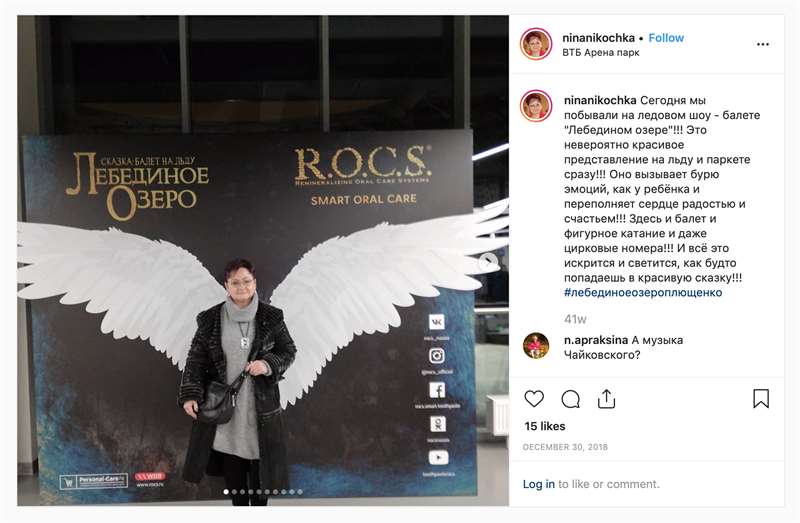Click the n.apraksina commenter avatar
The image size is (800, 523).
536,346
